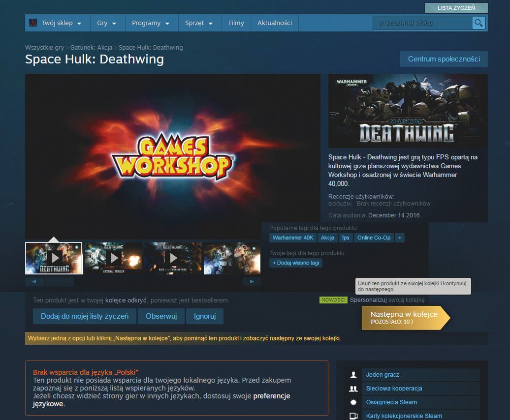
Task: Open Spersonalizuj swoją kolejkę link
Action: click(x=387, y=300)
